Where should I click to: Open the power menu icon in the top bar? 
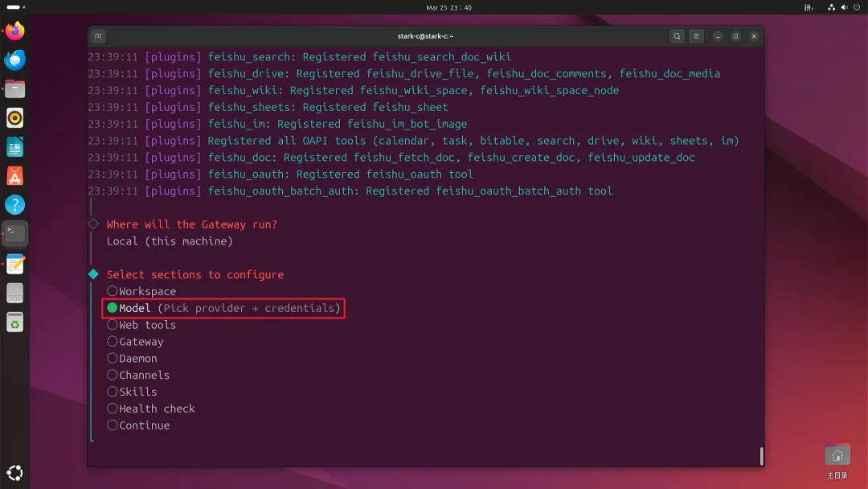pos(857,8)
